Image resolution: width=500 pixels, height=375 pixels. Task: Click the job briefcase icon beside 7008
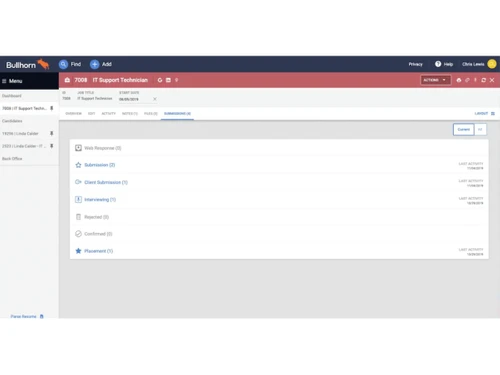coord(67,80)
